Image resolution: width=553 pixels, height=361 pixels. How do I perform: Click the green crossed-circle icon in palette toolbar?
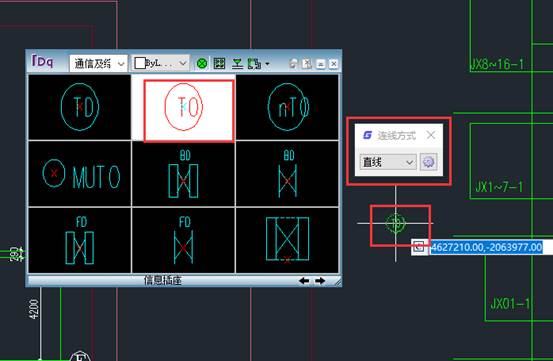pyautogui.click(x=202, y=64)
